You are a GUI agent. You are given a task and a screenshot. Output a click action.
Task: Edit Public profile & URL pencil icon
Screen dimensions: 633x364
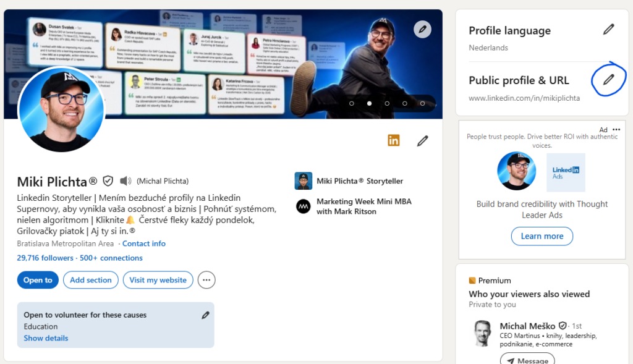click(608, 80)
